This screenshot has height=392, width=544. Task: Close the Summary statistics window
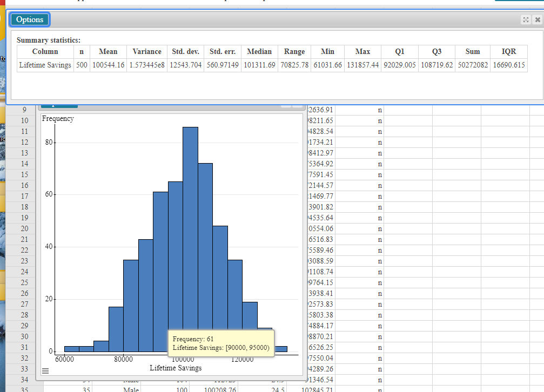538,19
